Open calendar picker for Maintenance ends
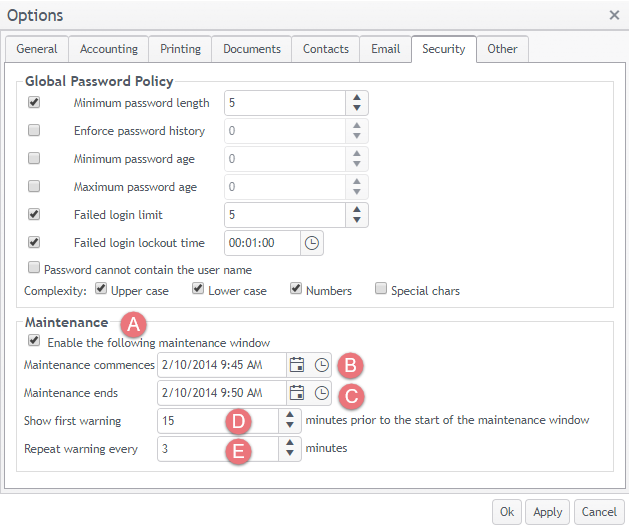This screenshot has height=529, width=630. (x=296, y=393)
